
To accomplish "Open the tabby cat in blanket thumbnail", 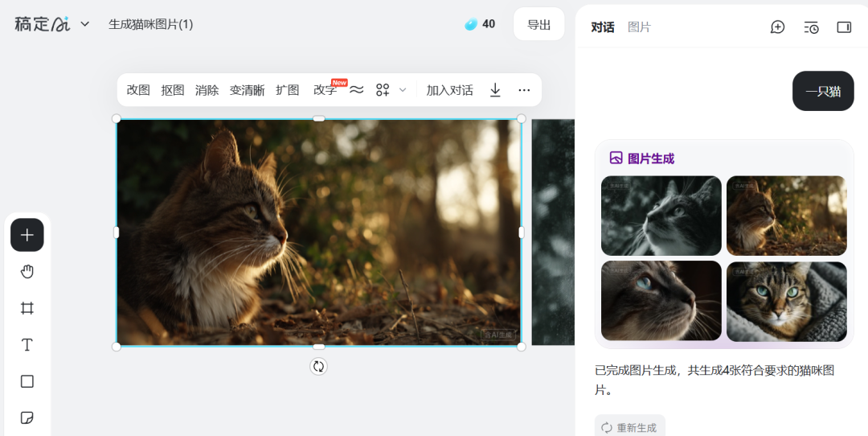I will 787,301.
